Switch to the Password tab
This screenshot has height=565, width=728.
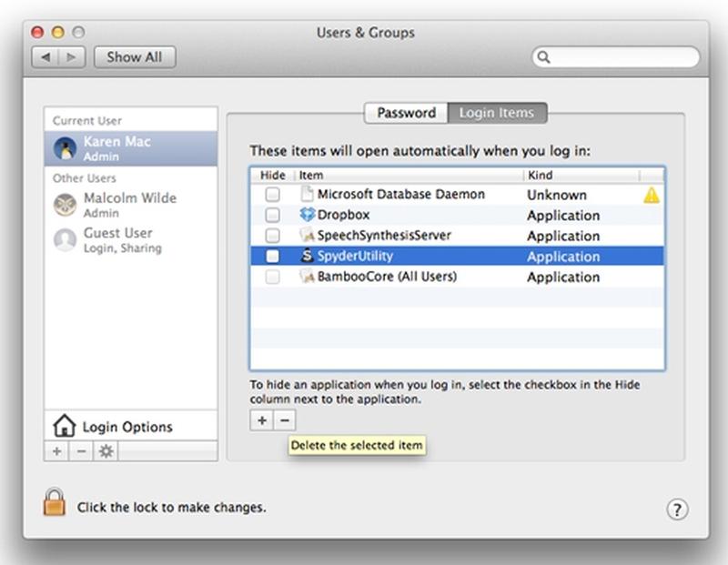(406, 113)
